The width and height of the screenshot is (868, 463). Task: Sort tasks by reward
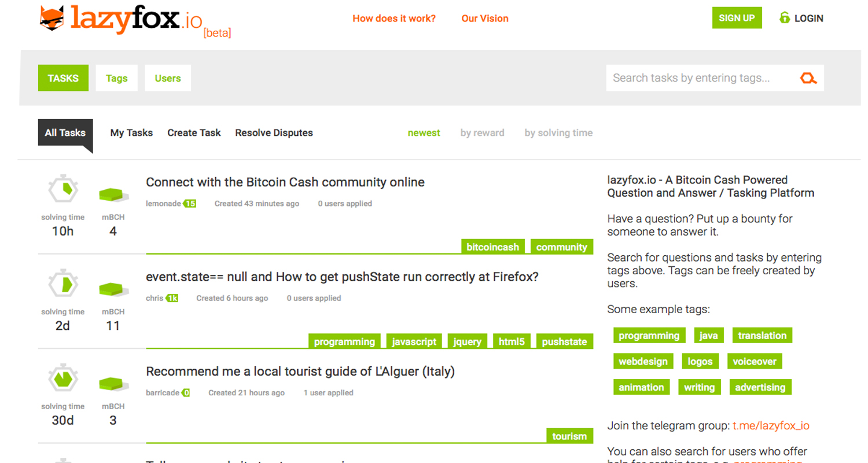(483, 133)
